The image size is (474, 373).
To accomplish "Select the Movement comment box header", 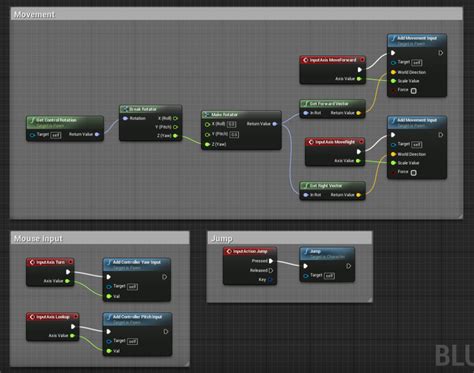I will (237, 14).
